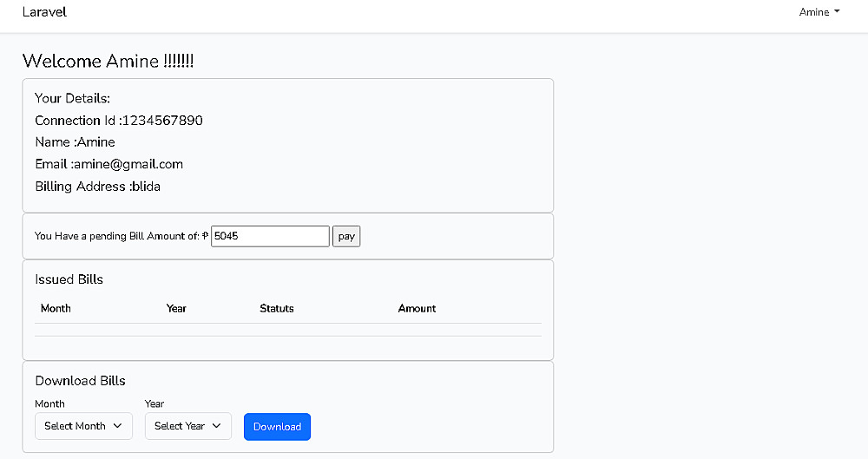Click the Download Bills section heading
Screen dimensions: 868x459
pyautogui.click(x=81, y=381)
